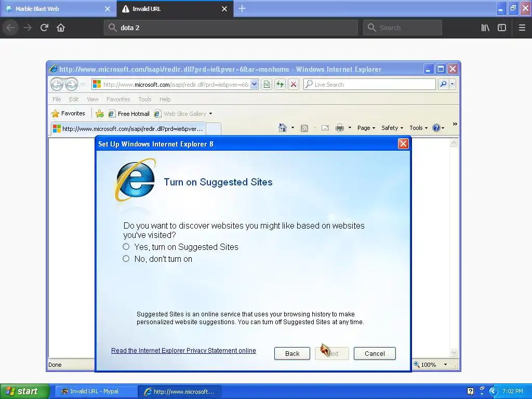Click the Back button in setup dialog
532x399 pixels.
pyautogui.click(x=292, y=353)
